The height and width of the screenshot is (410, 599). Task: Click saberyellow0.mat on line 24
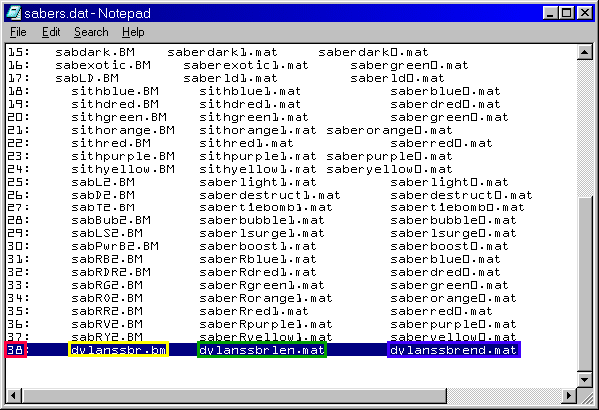(389, 169)
